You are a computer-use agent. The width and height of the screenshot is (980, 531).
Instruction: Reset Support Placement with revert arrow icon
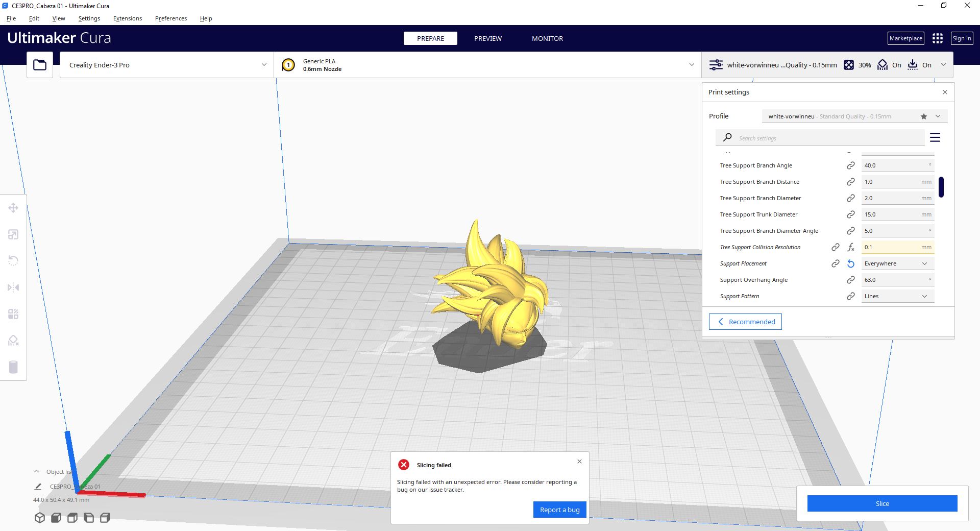850,263
